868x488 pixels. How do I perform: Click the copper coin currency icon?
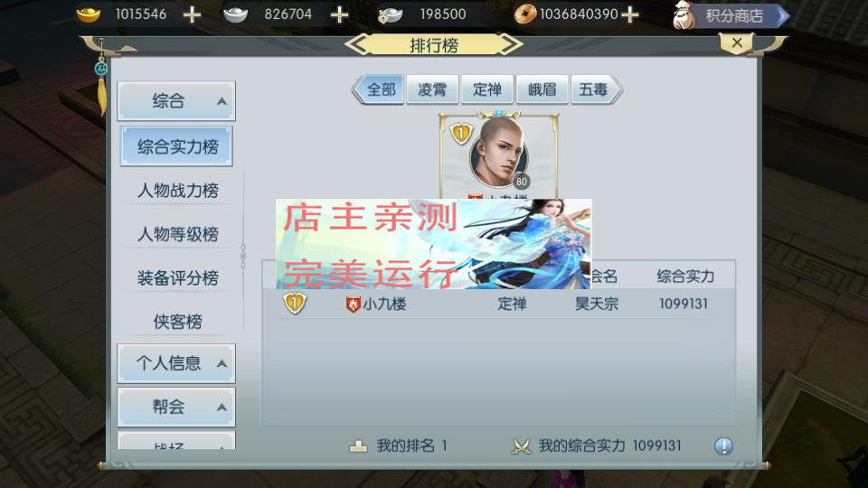point(524,14)
